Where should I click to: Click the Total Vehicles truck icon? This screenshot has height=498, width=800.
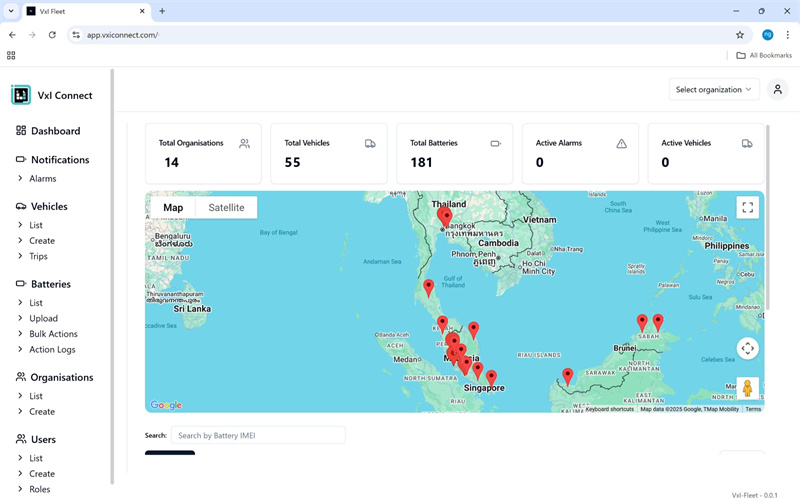(370, 143)
